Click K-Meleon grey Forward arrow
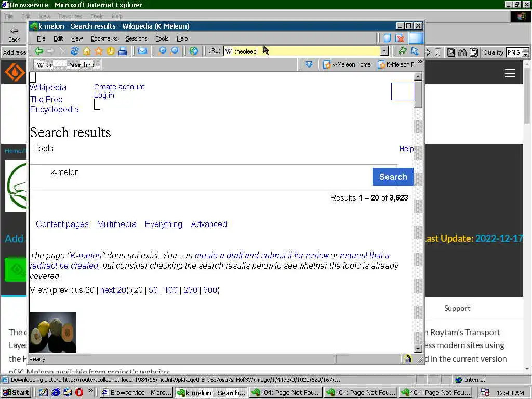This screenshot has width=532, height=399. click(x=50, y=51)
